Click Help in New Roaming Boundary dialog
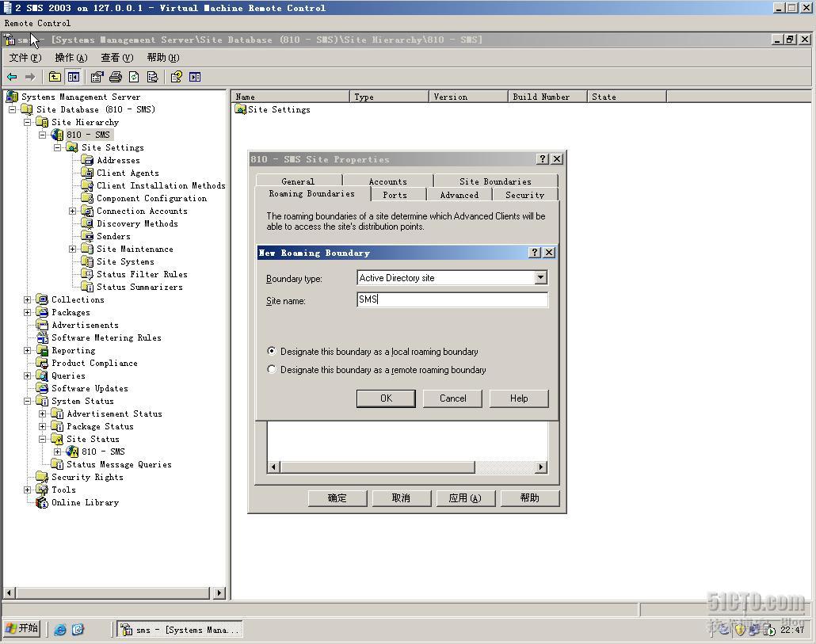Image resolution: width=816 pixels, height=644 pixels. click(x=519, y=398)
